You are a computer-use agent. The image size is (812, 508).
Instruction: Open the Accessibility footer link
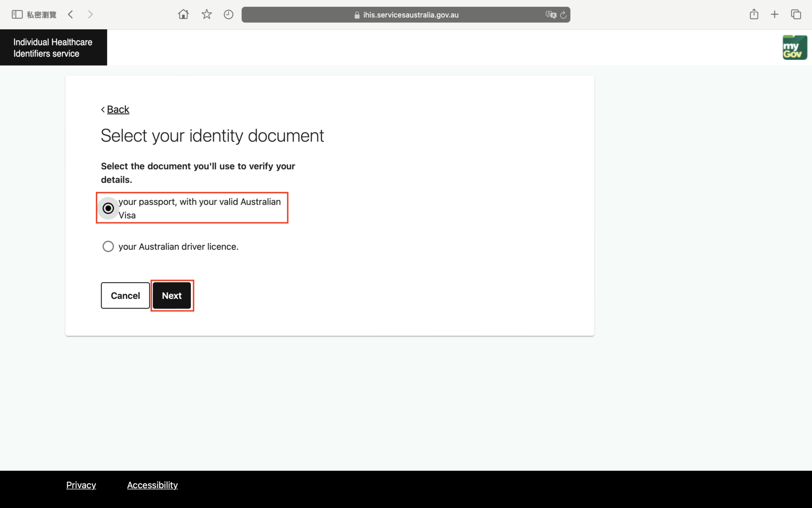tap(152, 485)
